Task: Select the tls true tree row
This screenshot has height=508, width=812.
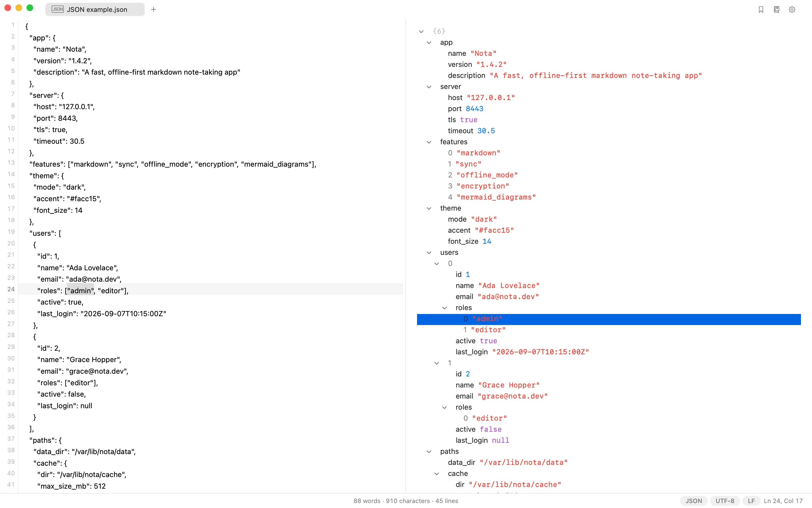Action: (608, 120)
